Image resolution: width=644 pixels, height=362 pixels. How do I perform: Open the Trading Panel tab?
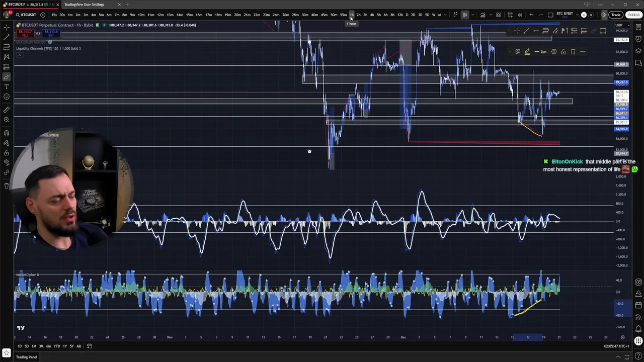click(27, 357)
